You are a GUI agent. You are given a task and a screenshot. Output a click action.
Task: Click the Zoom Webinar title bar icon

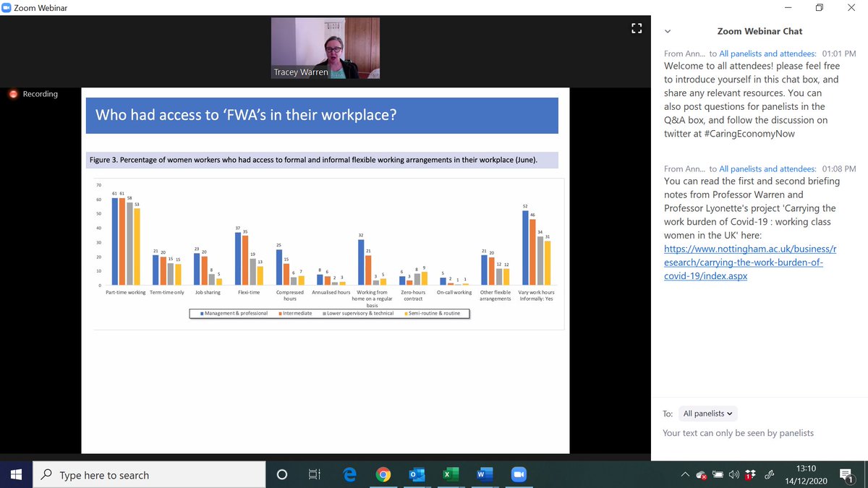pyautogui.click(x=7, y=7)
